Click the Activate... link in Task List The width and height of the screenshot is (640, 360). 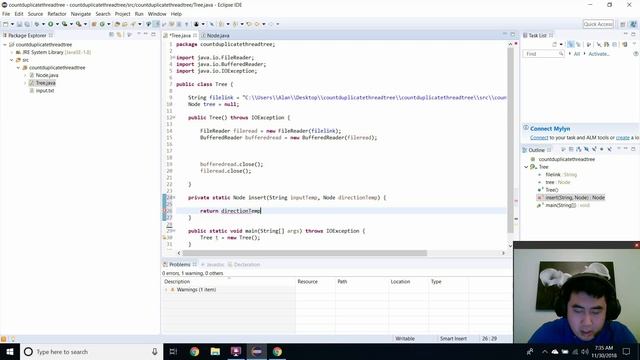pyautogui.click(x=599, y=54)
